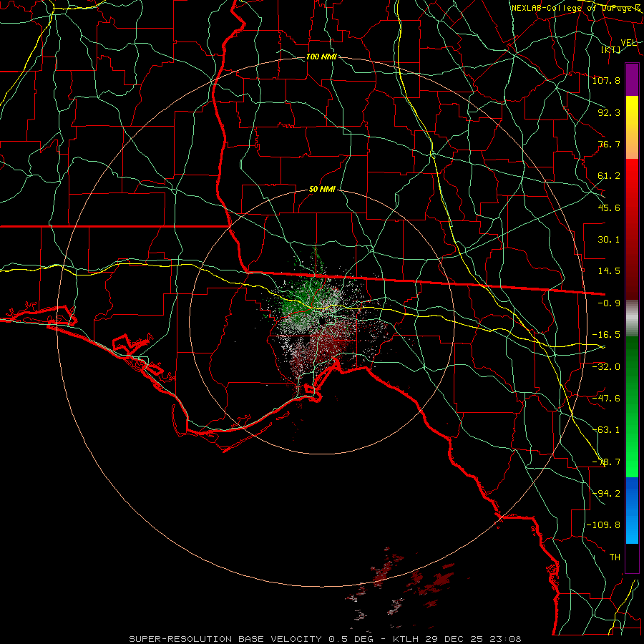This screenshot has height=644, width=644.
Task: Click the 76.7 velocity scale value
Action: 609,144
